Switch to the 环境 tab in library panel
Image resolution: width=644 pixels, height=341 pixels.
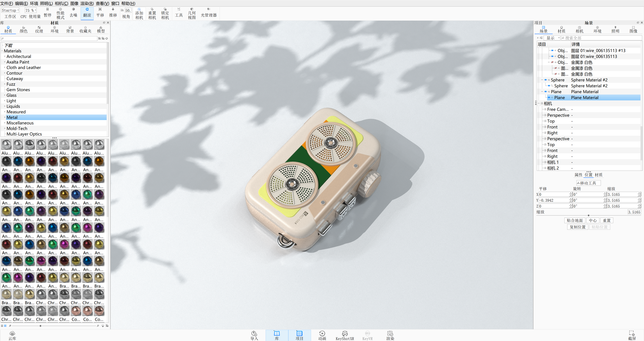pos(54,29)
